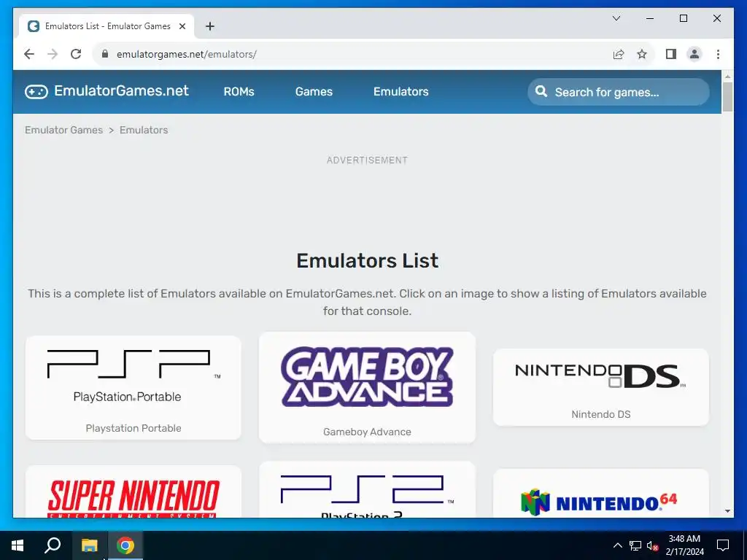Open the Chrome profile avatar
747x560 pixels.
[694, 54]
